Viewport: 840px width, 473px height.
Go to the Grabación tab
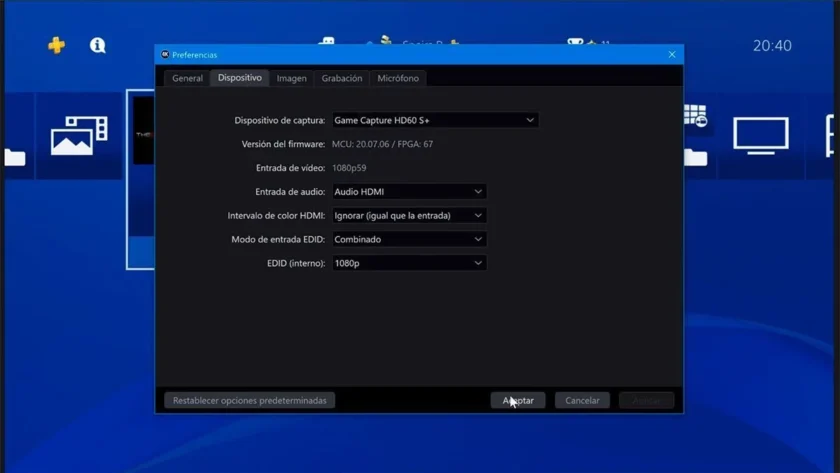coord(342,78)
